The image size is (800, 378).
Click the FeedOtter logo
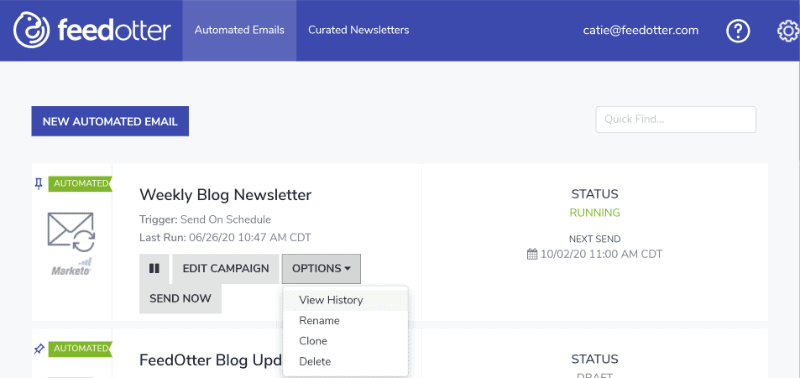pyautogui.click(x=92, y=30)
